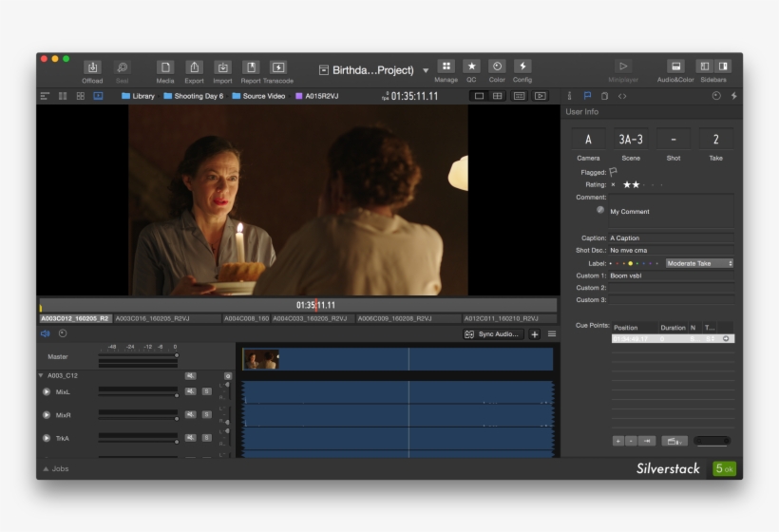Click the Offload icon in the toolbar
Screen dimensions: 779x532
point(92,67)
